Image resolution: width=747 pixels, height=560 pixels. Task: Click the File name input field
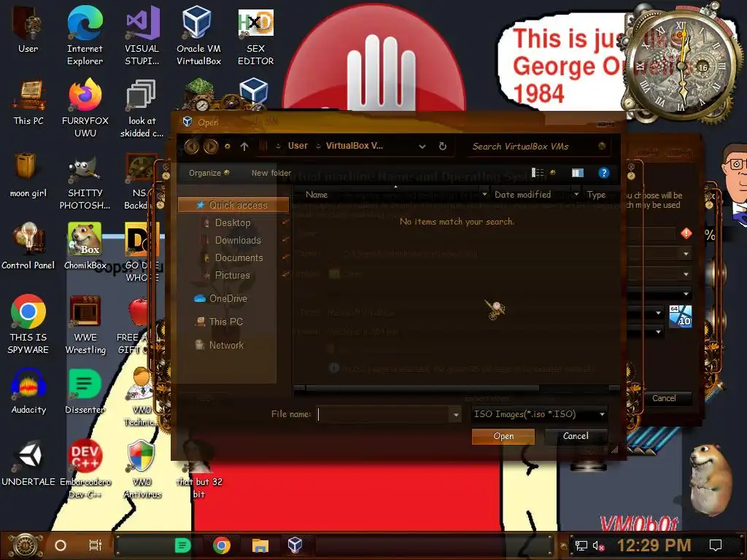point(384,414)
